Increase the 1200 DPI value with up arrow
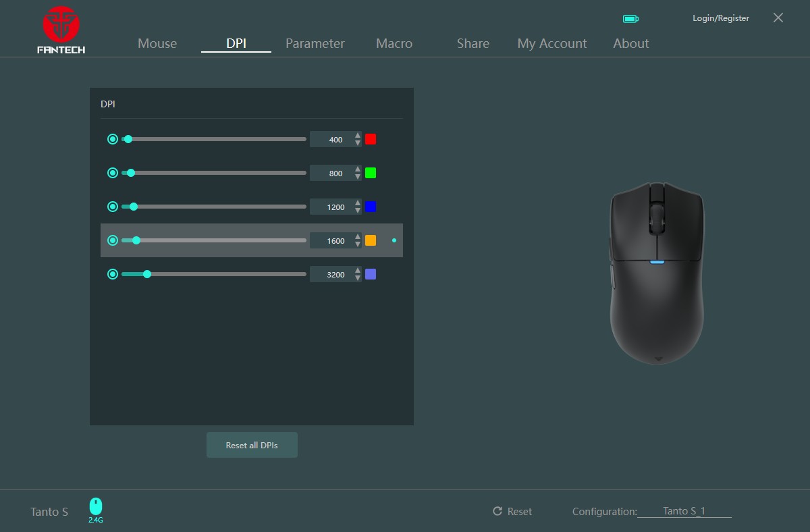 (x=358, y=203)
